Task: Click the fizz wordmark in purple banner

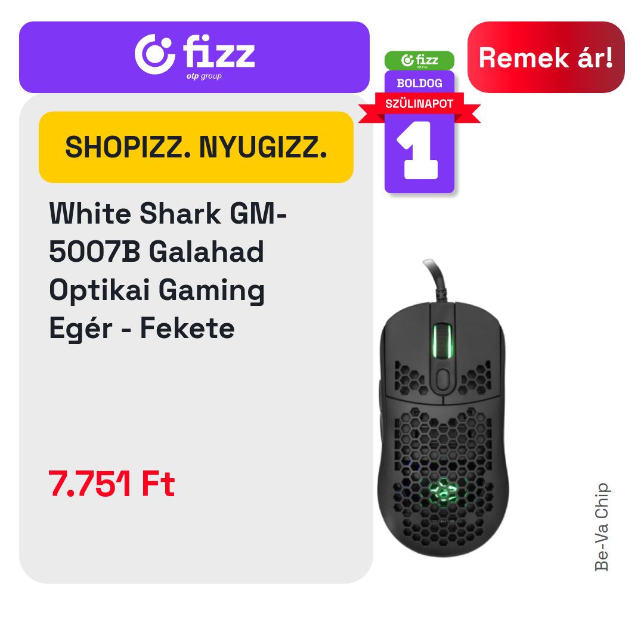Action: coord(219,51)
